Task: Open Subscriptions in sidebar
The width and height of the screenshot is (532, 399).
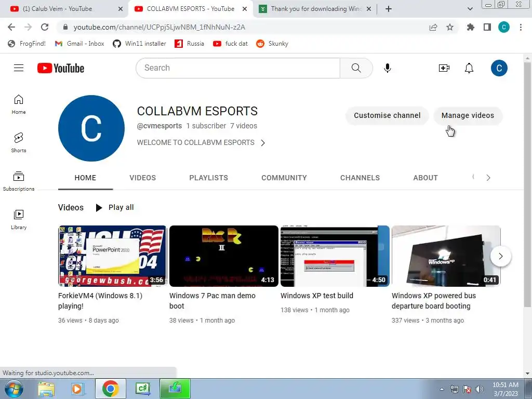Action: click(x=19, y=181)
